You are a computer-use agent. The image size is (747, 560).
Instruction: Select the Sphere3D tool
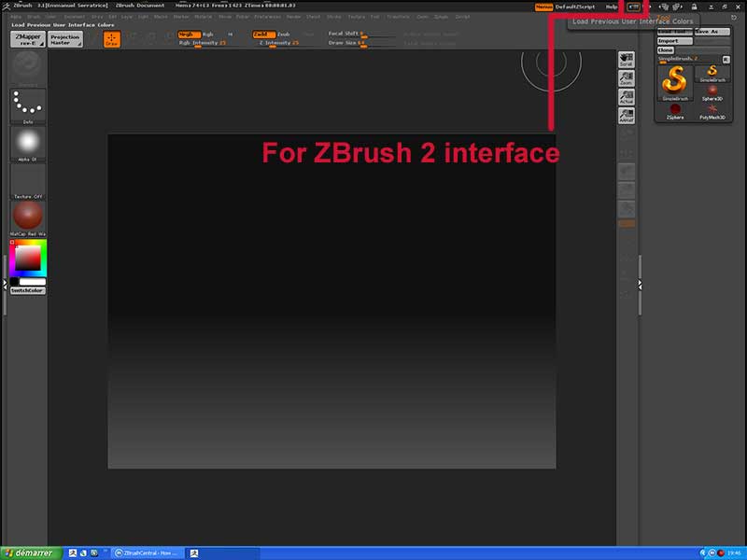click(712, 91)
